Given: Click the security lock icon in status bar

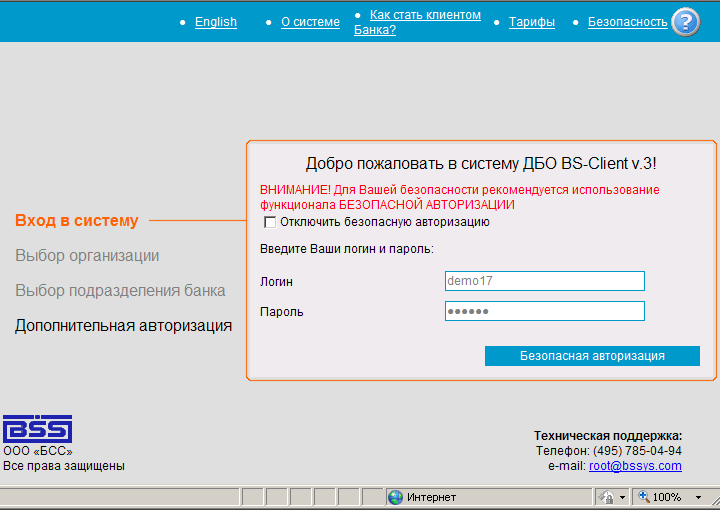Looking at the screenshot, I should pyautogui.click(x=607, y=497).
